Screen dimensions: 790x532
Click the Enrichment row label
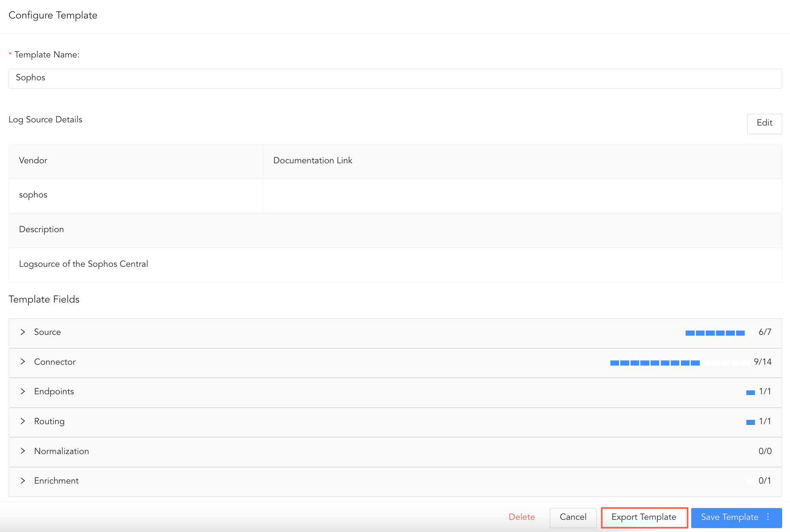pyautogui.click(x=56, y=481)
